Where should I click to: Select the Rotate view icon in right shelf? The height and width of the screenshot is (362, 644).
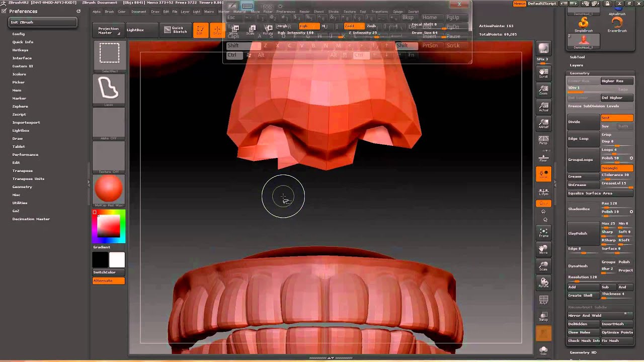click(543, 283)
